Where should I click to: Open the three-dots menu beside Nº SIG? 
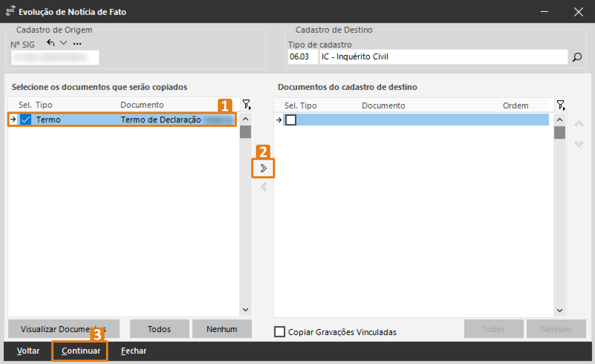pos(77,44)
